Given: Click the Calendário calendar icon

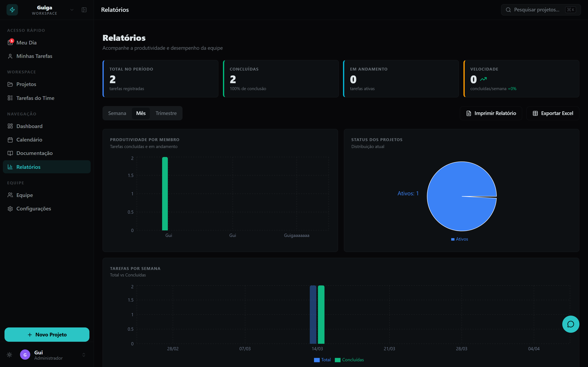Looking at the screenshot, I should pyautogui.click(x=10, y=140).
